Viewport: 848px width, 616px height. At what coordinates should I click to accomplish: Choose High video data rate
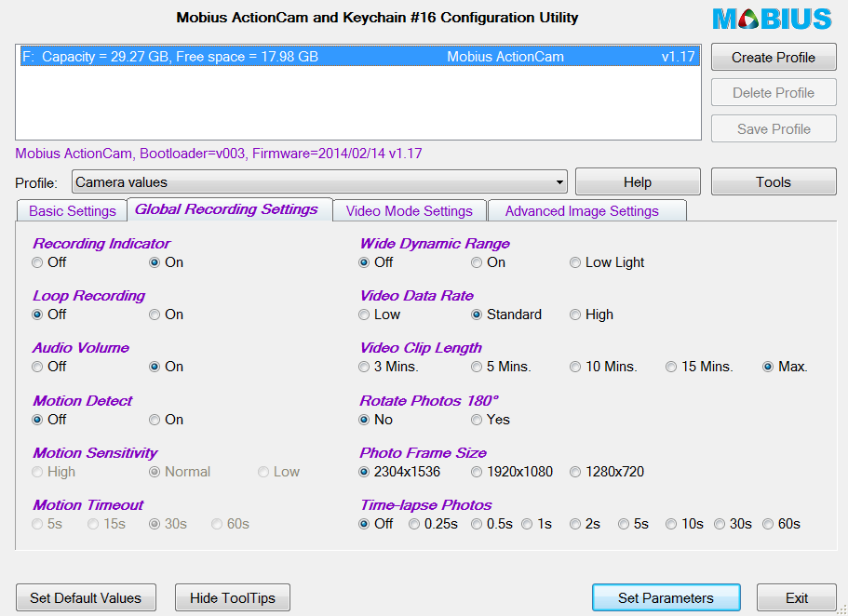click(x=592, y=315)
